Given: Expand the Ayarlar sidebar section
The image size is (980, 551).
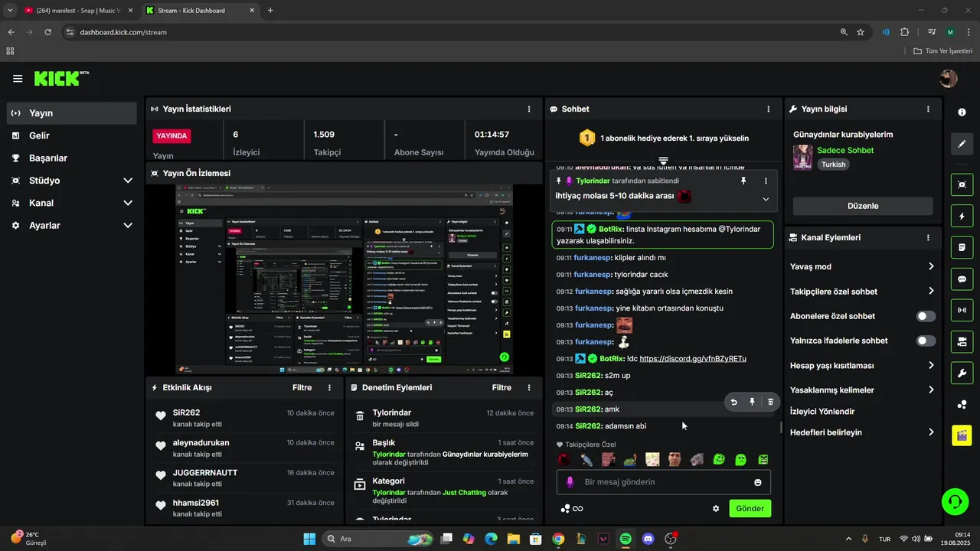Looking at the screenshot, I should 128,226.
